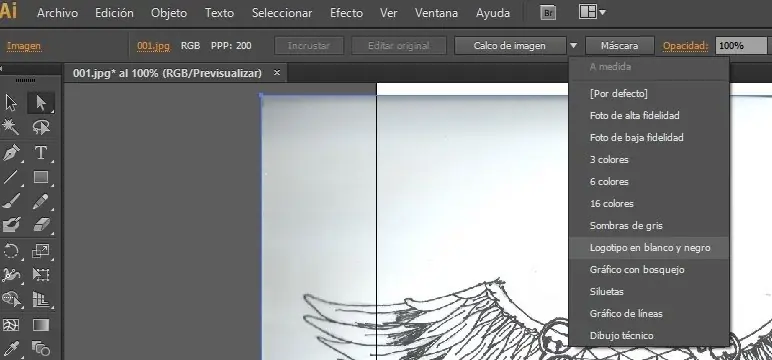The image size is (772, 360).
Task: Open the Ver menu
Action: click(x=388, y=13)
